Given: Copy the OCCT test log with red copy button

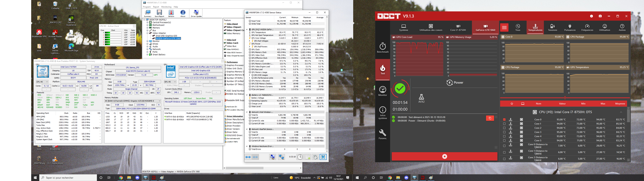Looking at the screenshot, I should (x=490, y=118).
